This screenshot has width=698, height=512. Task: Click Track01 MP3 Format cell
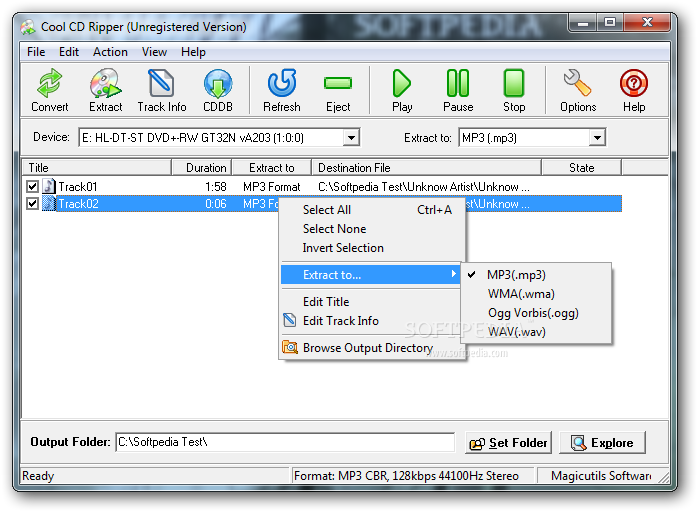click(272, 187)
